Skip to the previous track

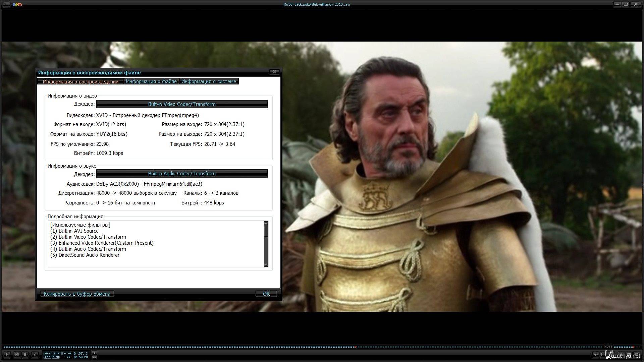coord(7,354)
